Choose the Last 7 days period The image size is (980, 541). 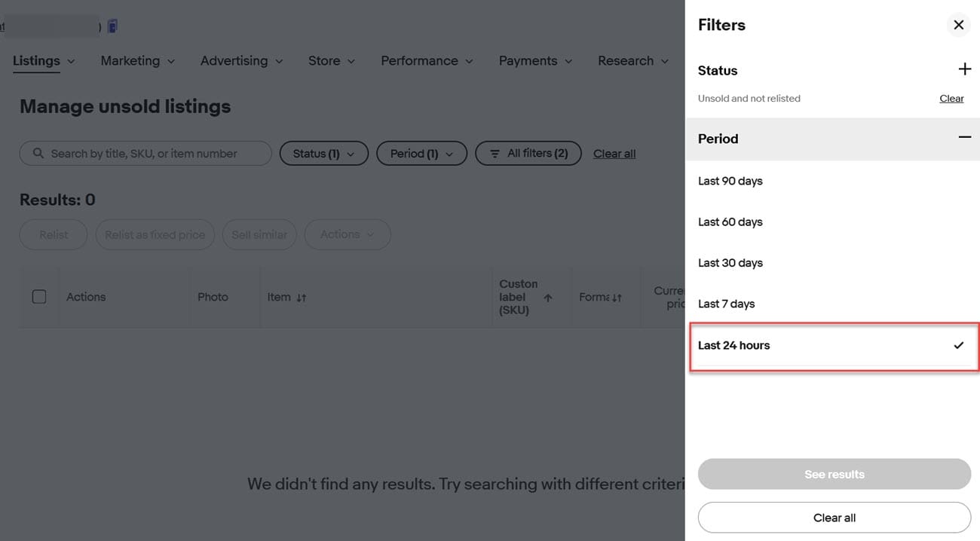pos(726,304)
